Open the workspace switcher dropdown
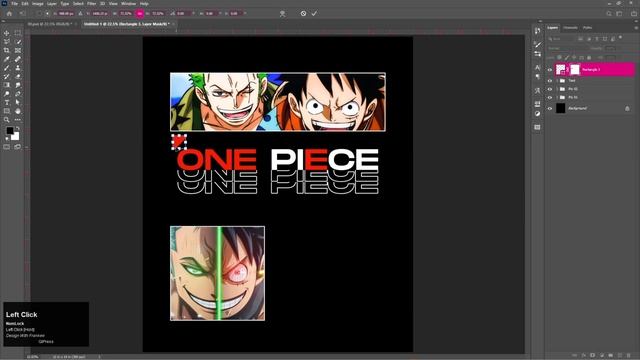 click(x=620, y=13)
